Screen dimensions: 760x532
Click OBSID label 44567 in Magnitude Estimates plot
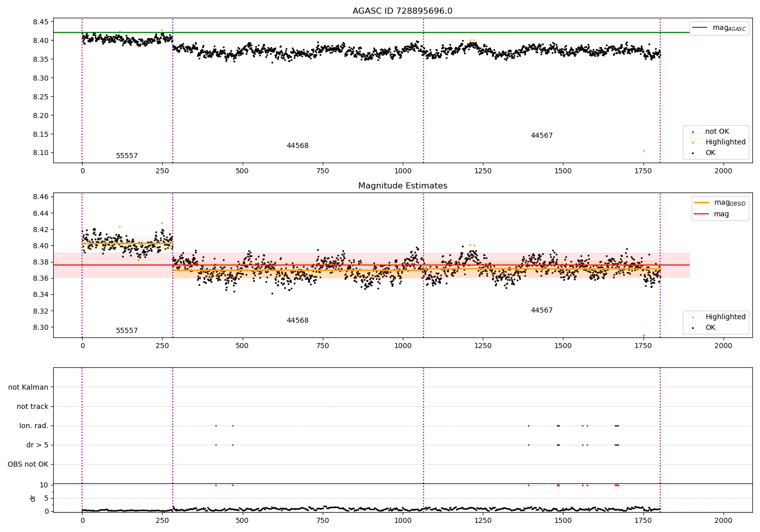542,311
